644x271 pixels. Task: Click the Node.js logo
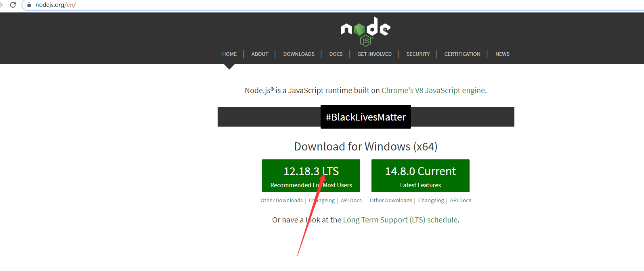pos(366,31)
